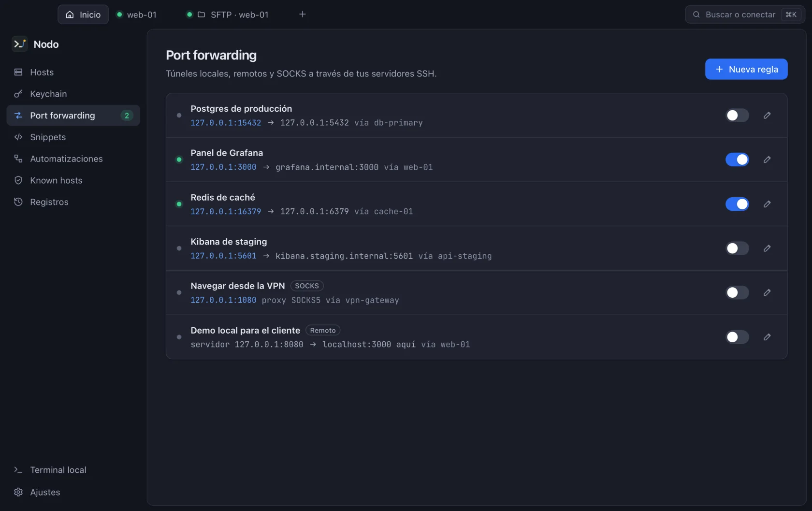Select Port forwarding in sidebar
The height and width of the screenshot is (511, 812).
click(x=73, y=116)
